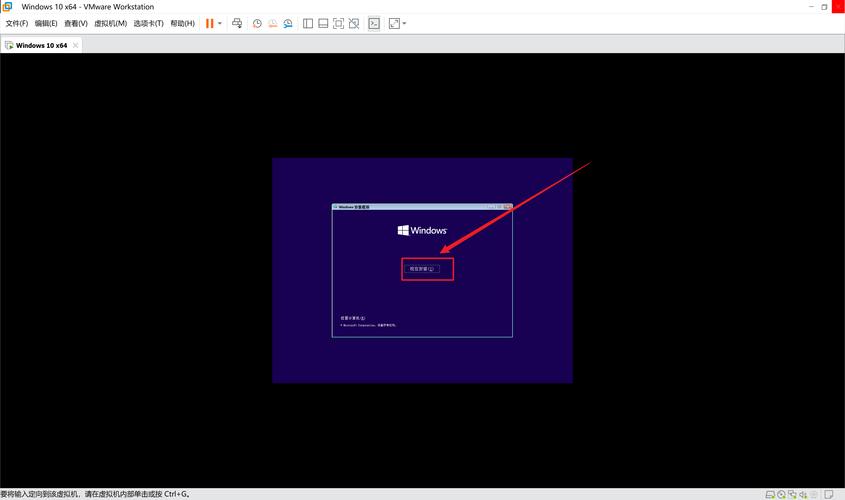The width and height of the screenshot is (845, 500).
Task: Click the sound card status bar icon
Action: (803, 494)
